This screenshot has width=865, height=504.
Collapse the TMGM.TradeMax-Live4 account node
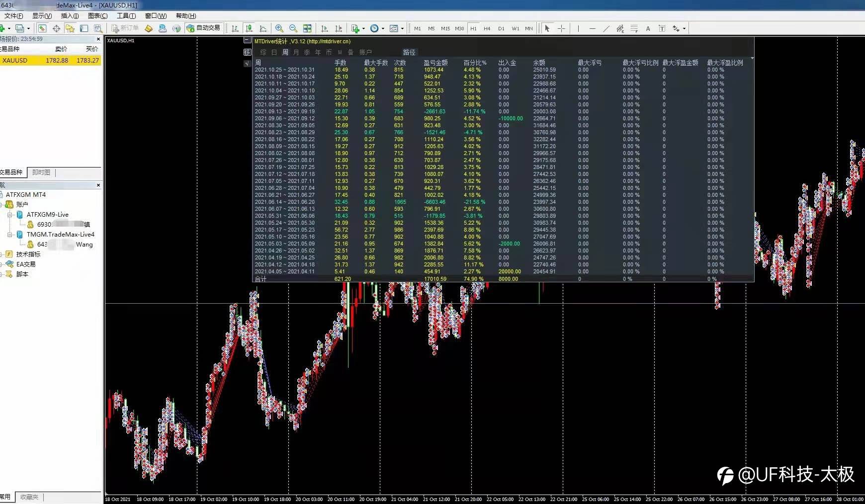point(10,235)
